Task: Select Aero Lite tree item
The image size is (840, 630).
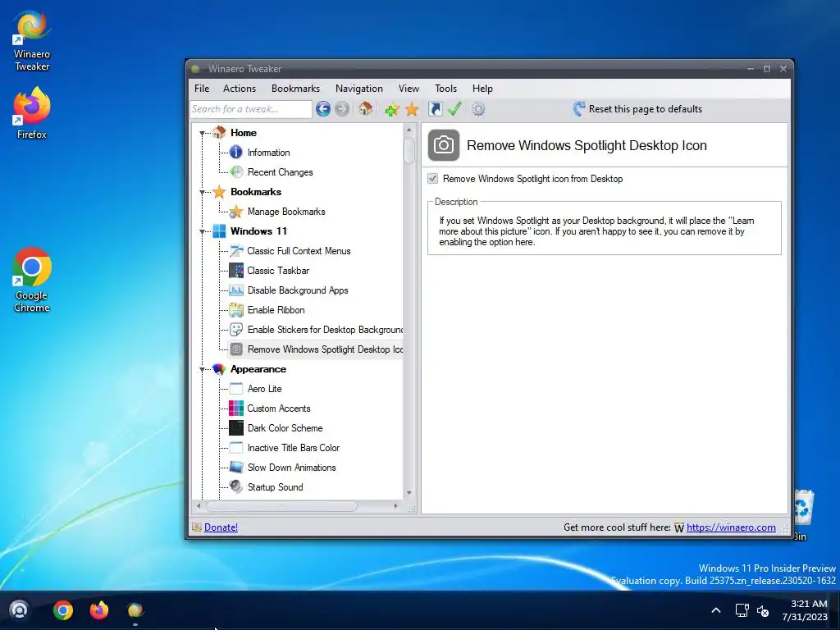Action: click(x=264, y=388)
